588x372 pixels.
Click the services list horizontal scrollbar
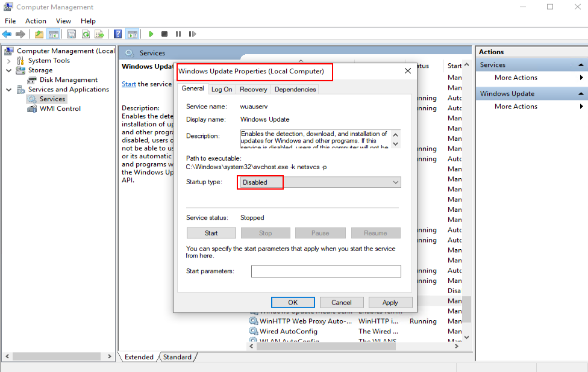tap(326, 347)
